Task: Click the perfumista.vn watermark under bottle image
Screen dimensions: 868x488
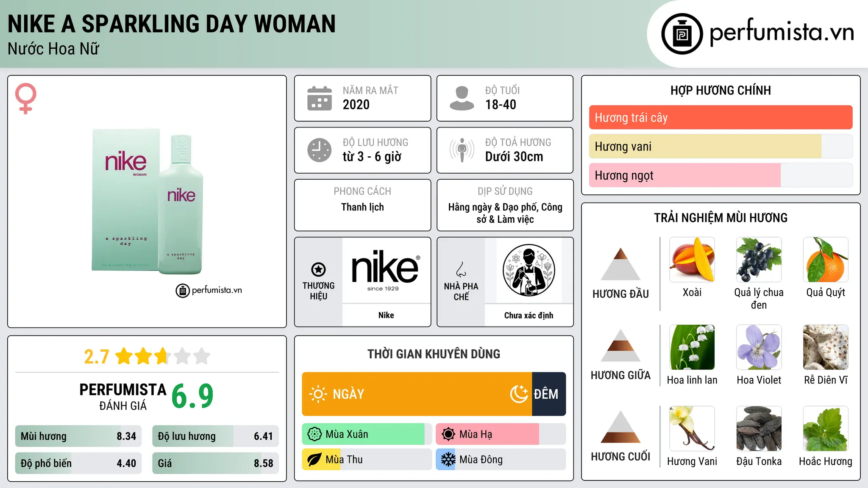Action: click(209, 290)
